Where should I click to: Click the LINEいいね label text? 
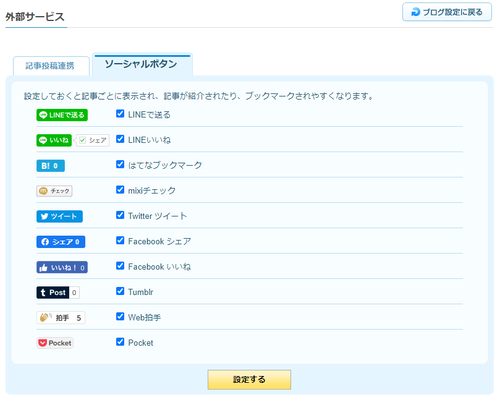[x=149, y=140]
